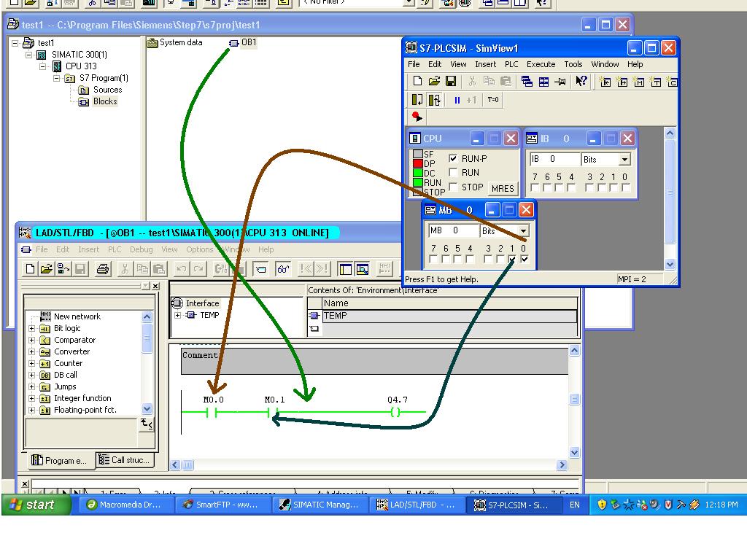The height and width of the screenshot is (560, 747).
Task: Pause the PLCSIM simulation
Action: (457, 100)
